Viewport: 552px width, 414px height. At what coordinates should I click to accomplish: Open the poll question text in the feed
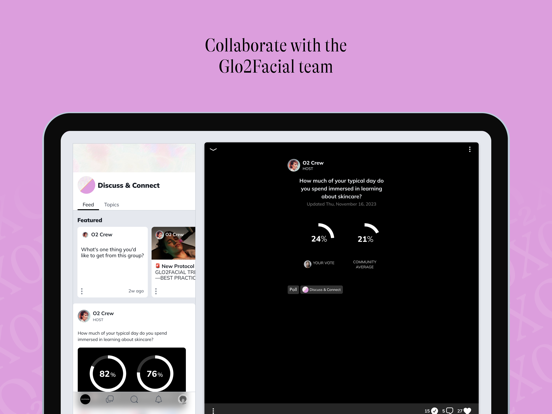click(122, 336)
